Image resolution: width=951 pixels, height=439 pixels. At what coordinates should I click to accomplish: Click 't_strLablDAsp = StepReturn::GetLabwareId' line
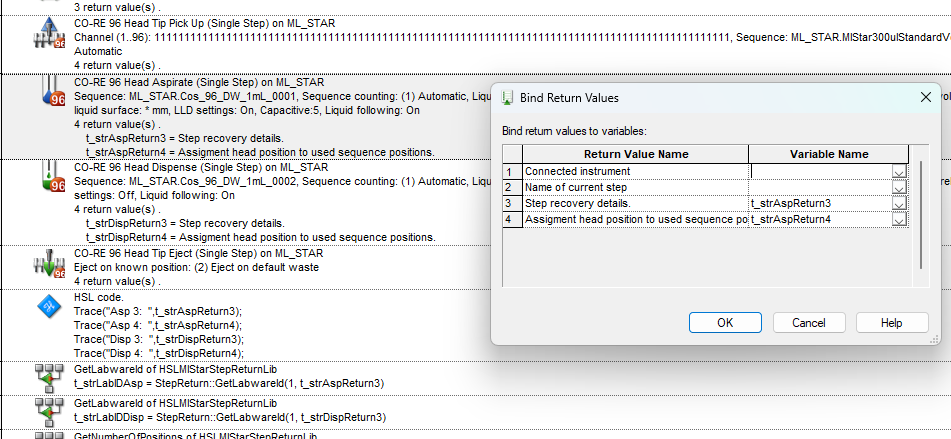point(229,383)
